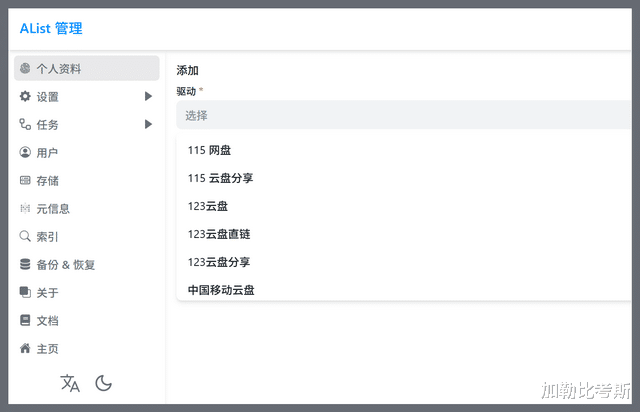Screen dimensions: 640x412
Task: Choose 123云盘 driver option
Action: click(x=404, y=206)
